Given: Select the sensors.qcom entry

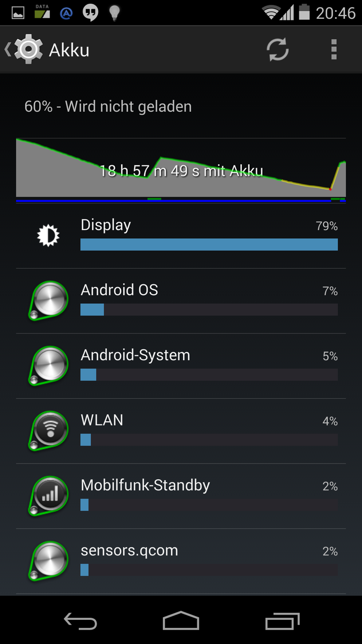Looking at the screenshot, I should click(x=181, y=561).
